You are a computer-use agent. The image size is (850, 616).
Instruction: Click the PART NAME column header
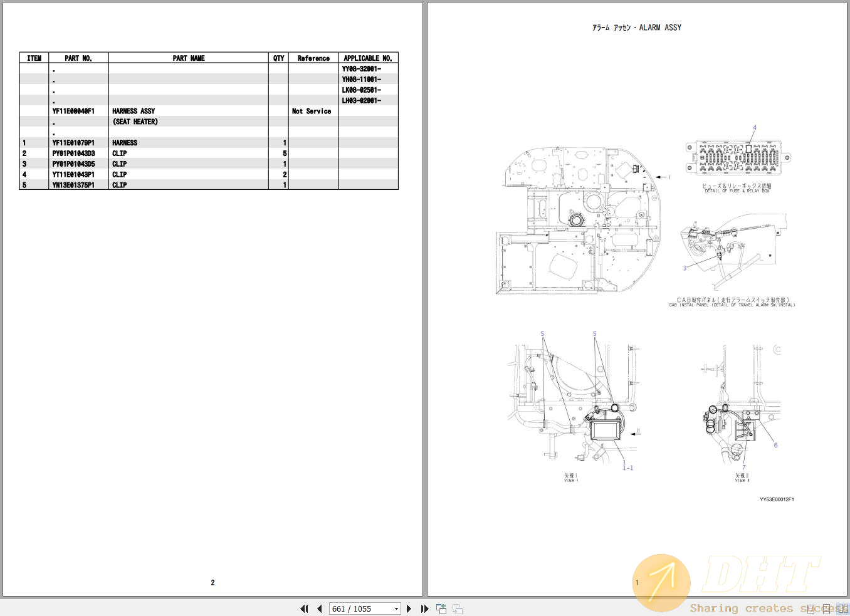[x=189, y=58]
